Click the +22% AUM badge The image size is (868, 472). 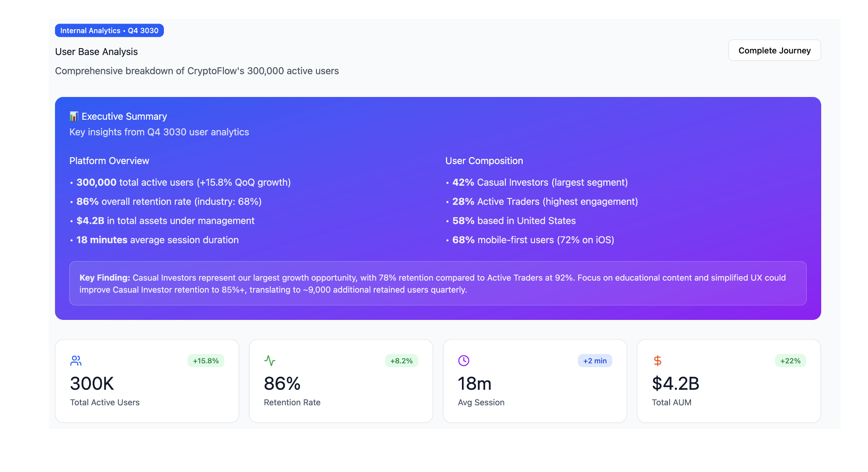tap(790, 361)
